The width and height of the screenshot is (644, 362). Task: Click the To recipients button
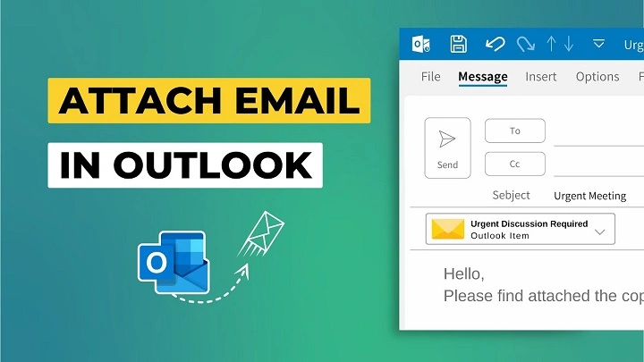tap(515, 130)
